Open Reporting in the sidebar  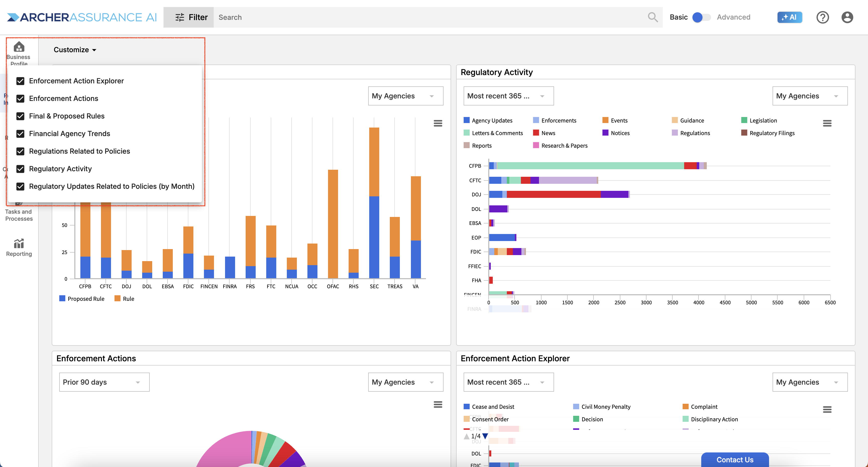pos(19,248)
